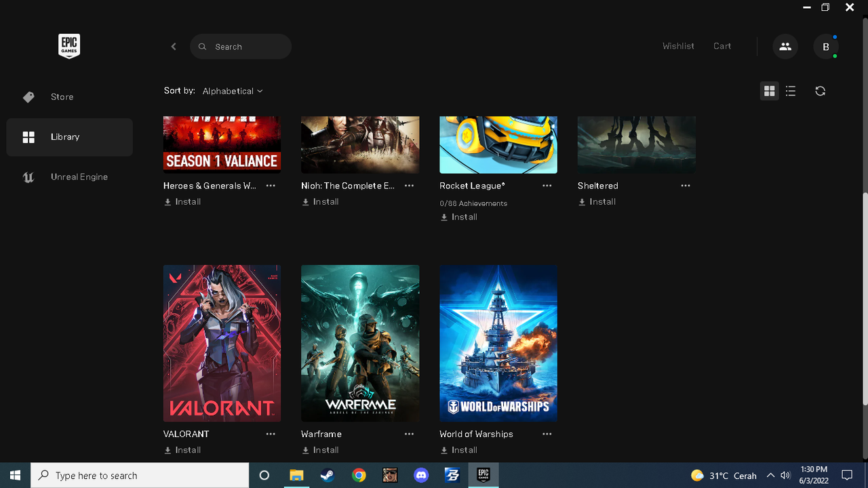Open the Store page

pos(69,97)
